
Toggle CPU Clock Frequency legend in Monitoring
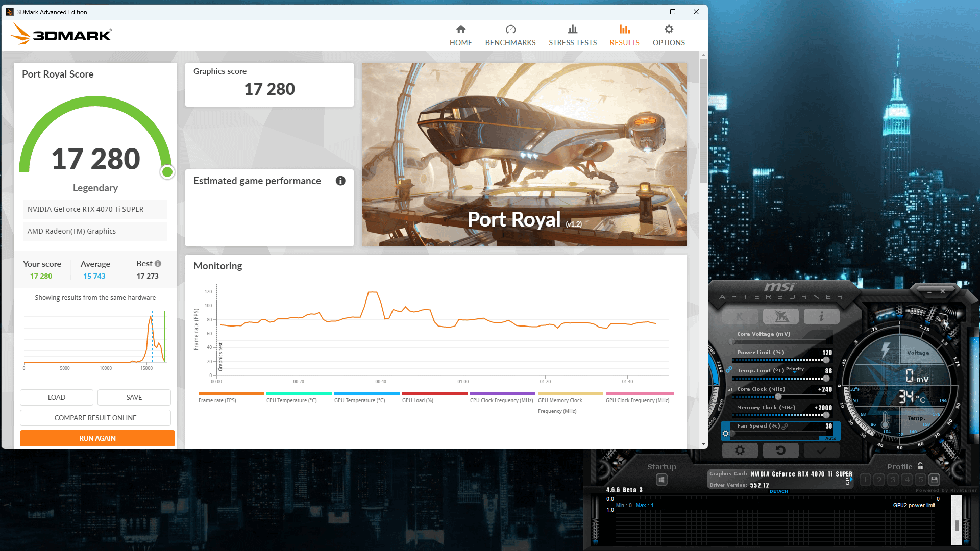click(x=502, y=397)
